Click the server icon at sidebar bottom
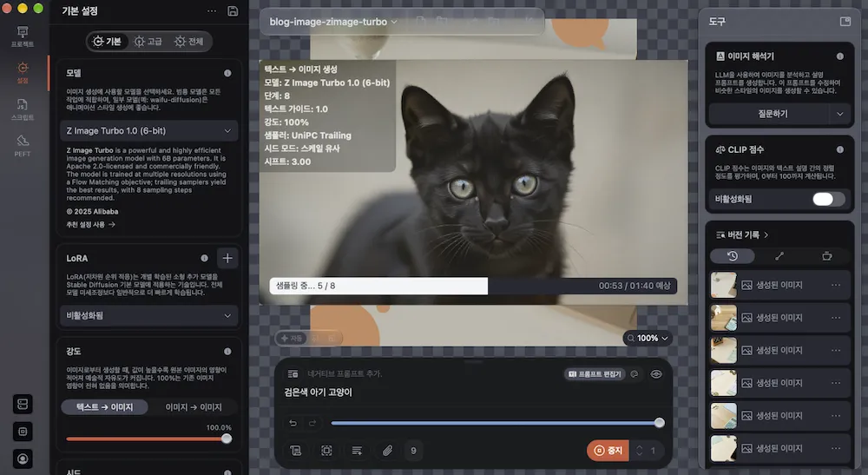The height and width of the screenshot is (475, 868). pyautogui.click(x=23, y=404)
